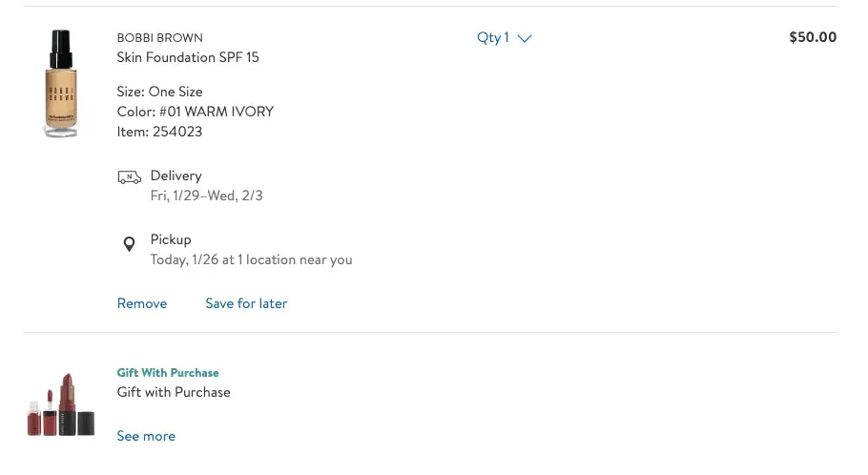Click the delivery truck icon
This screenshot has height=475, width=868.
pyautogui.click(x=129, y=177)
